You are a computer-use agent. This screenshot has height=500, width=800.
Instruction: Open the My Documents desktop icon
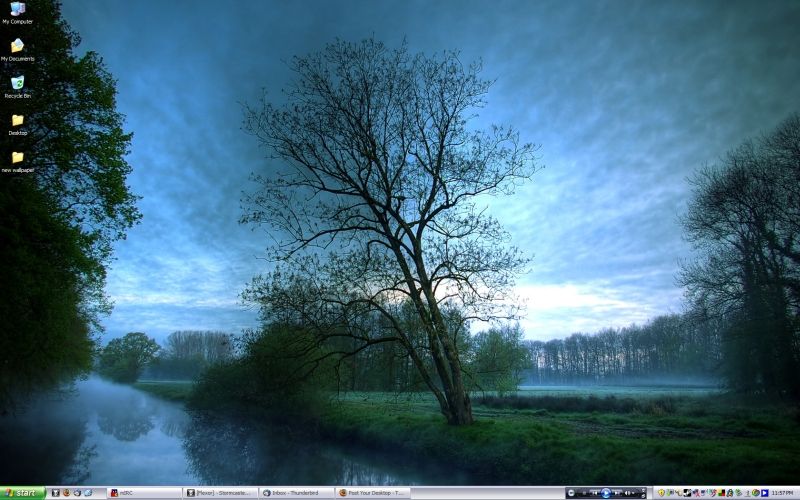(17, 49)
